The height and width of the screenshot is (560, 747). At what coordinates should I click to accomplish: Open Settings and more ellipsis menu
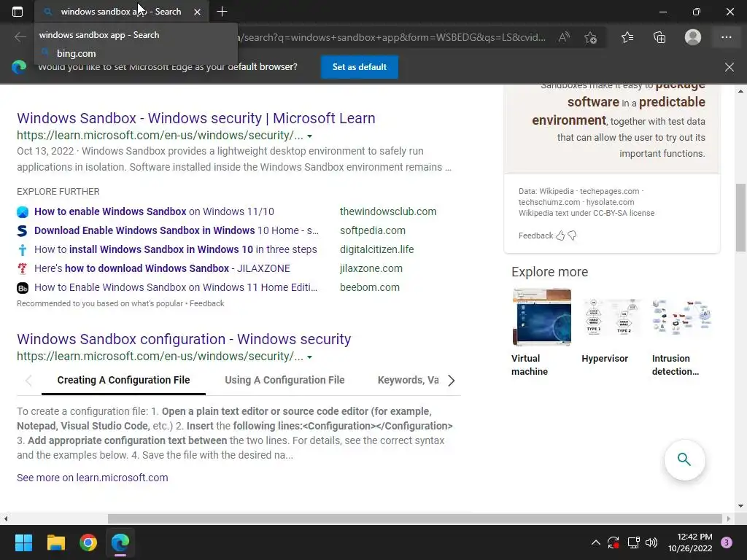tap(726, 37)
